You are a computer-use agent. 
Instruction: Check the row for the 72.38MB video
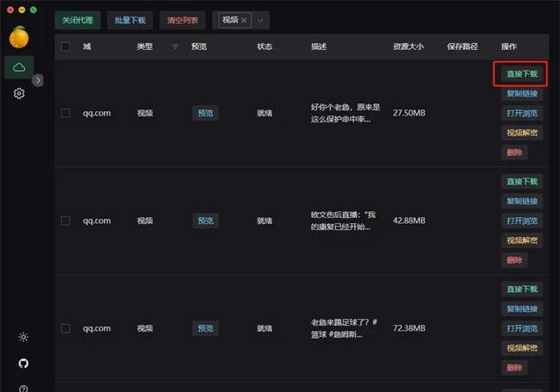pos(65,328)
